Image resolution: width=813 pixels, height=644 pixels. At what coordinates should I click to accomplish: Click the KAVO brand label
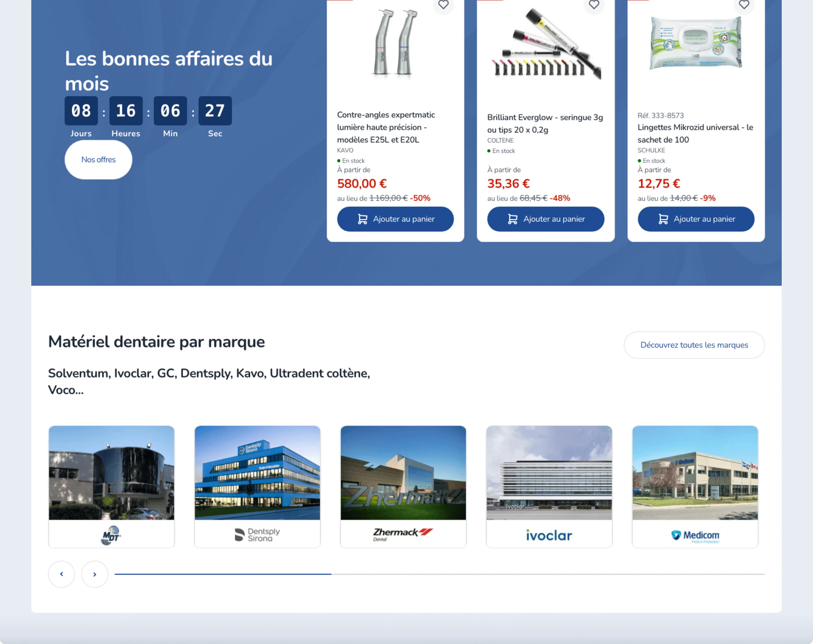tap(345, 151)
